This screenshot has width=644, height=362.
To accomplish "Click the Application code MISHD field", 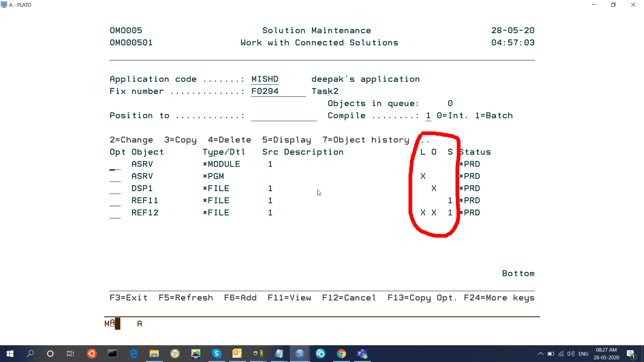I will point(265,79).
